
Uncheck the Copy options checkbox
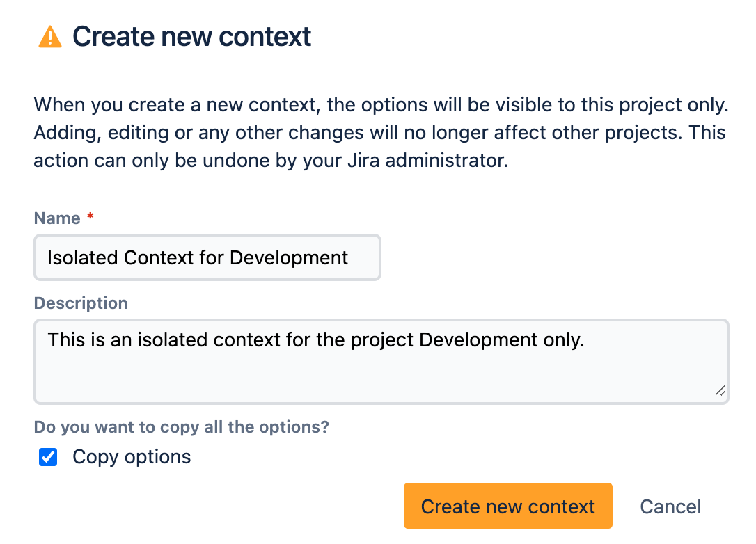(48, 457)
